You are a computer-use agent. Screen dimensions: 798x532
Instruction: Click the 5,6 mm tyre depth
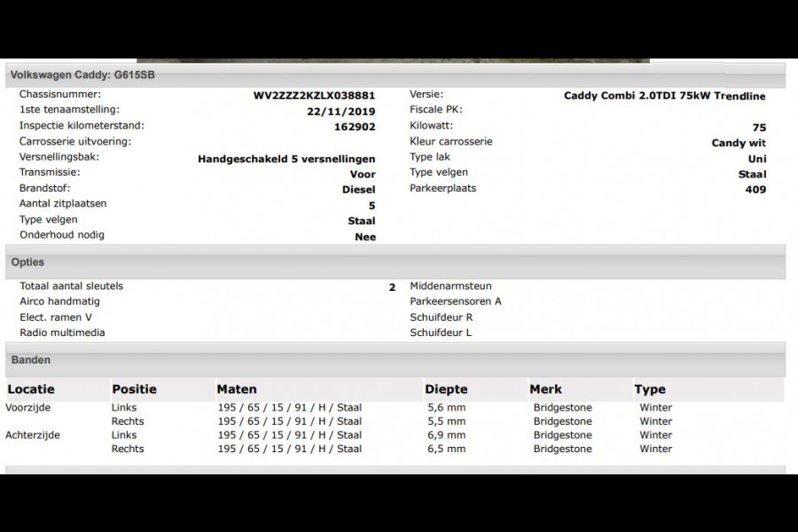click(446, 408)
